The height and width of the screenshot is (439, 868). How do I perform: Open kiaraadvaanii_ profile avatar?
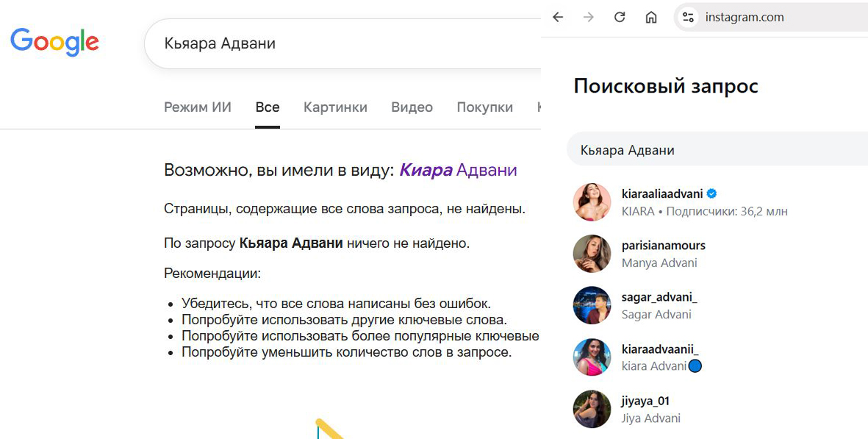point(592,357)
